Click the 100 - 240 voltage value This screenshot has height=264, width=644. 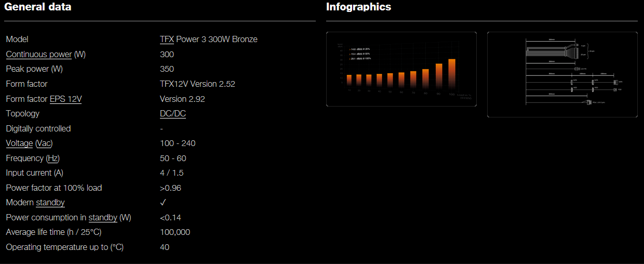click(178, 143)
